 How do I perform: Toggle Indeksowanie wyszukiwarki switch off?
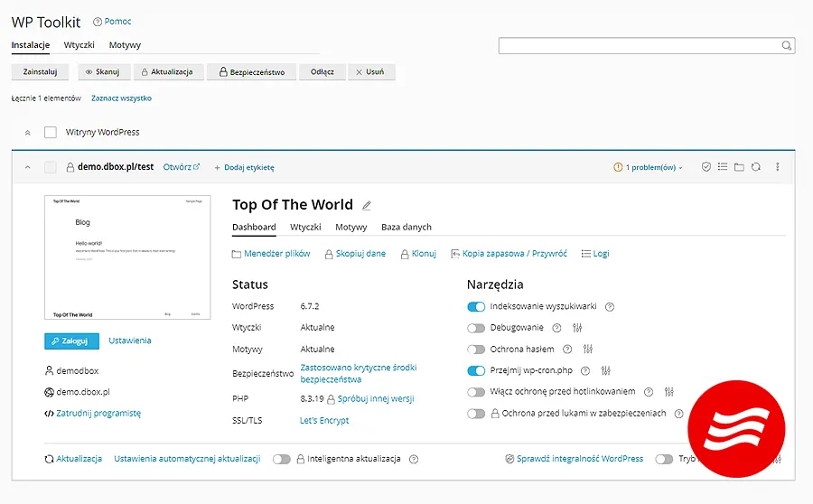476,307
